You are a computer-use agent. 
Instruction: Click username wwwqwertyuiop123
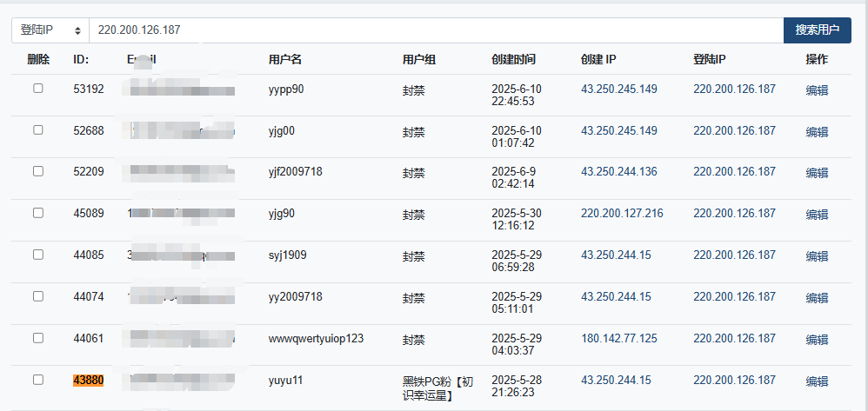[316, 339]
